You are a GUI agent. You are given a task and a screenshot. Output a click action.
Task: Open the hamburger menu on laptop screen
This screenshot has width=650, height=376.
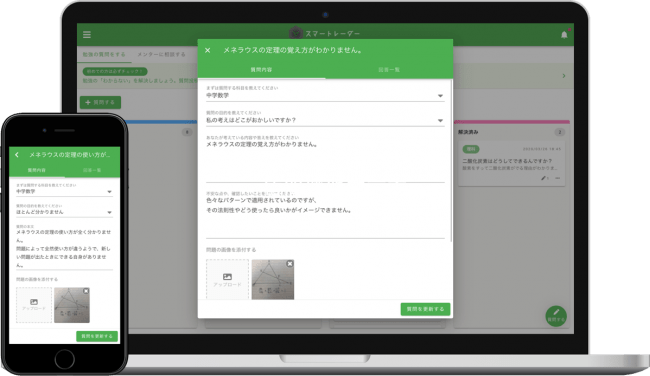coord(87,34)
